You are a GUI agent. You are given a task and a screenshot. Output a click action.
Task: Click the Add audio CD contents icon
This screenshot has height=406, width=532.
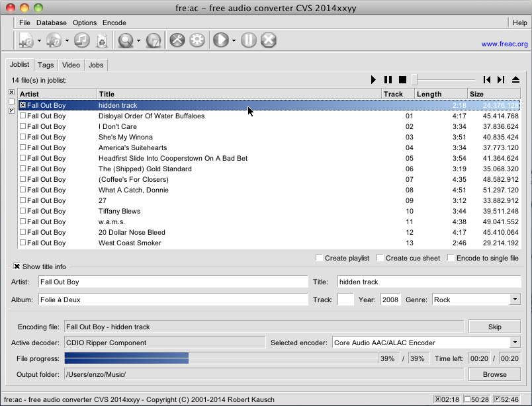[x=54, y=40]
